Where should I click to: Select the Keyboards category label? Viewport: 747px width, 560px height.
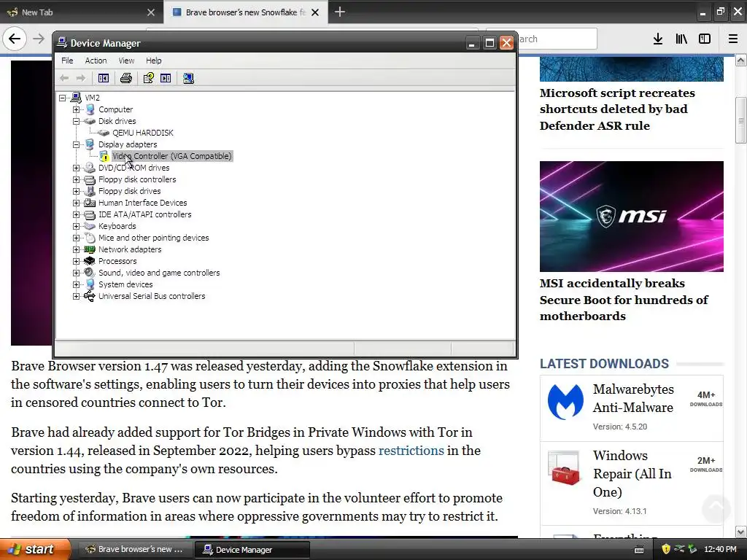click(117, 226)
